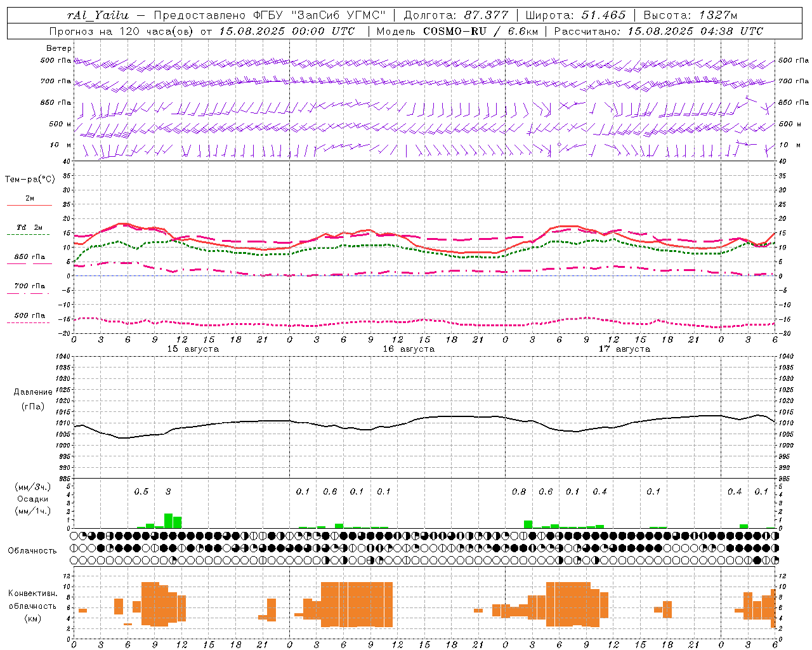
Task: Click the (мм/1ч.) precipitation unit label
Action: click(33, 511)
